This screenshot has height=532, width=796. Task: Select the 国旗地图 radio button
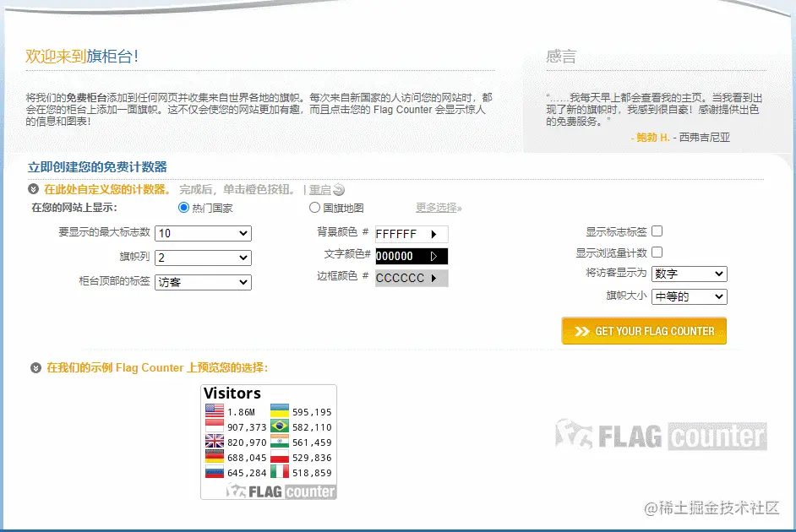pyautogui.click(x=314, y=208)
